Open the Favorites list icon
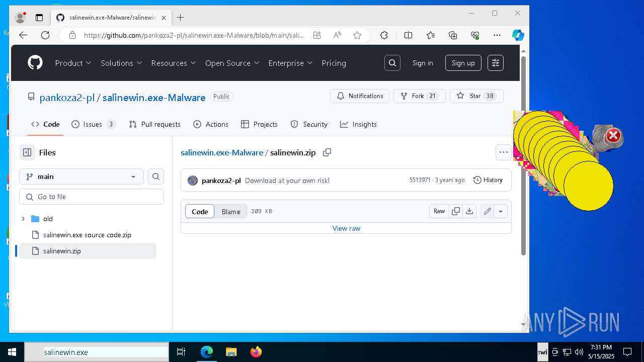644x362 pixels. pos(431,35)
